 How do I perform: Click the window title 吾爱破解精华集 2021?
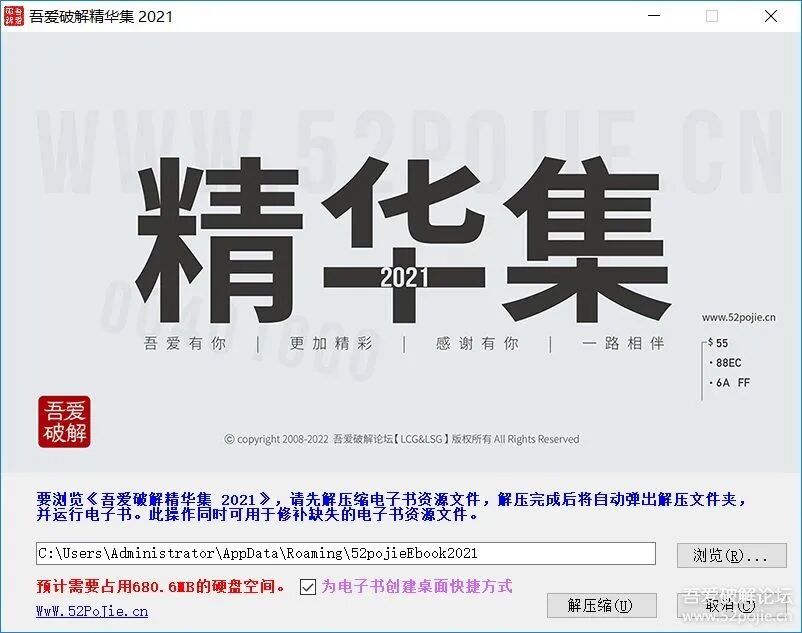(x=101, y=16)
